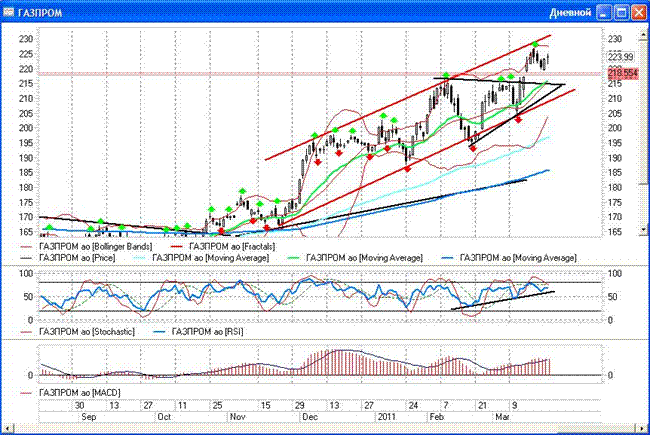Click date label '24' on the time axis

pyautogui.click(x=413, y=405)
